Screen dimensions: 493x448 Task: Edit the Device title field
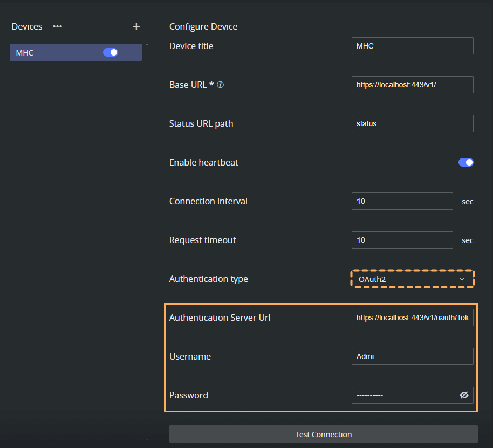point(412,46)
